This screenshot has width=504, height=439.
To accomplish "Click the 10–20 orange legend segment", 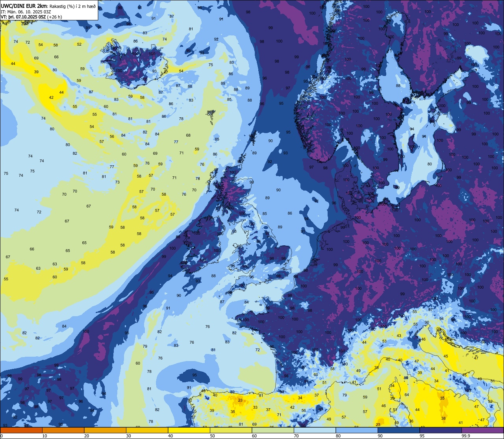I will [x=63, y=430].
